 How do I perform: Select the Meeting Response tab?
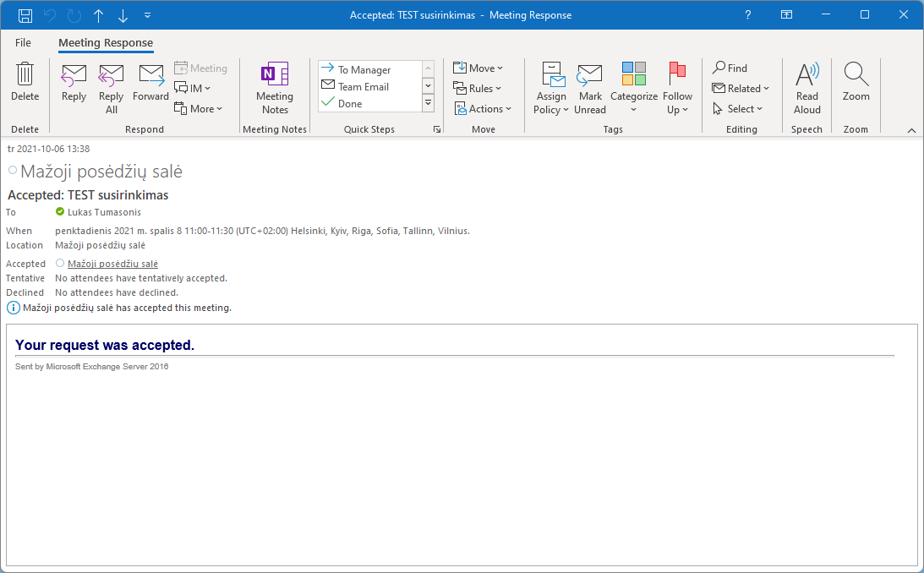(x=106, y=42)
